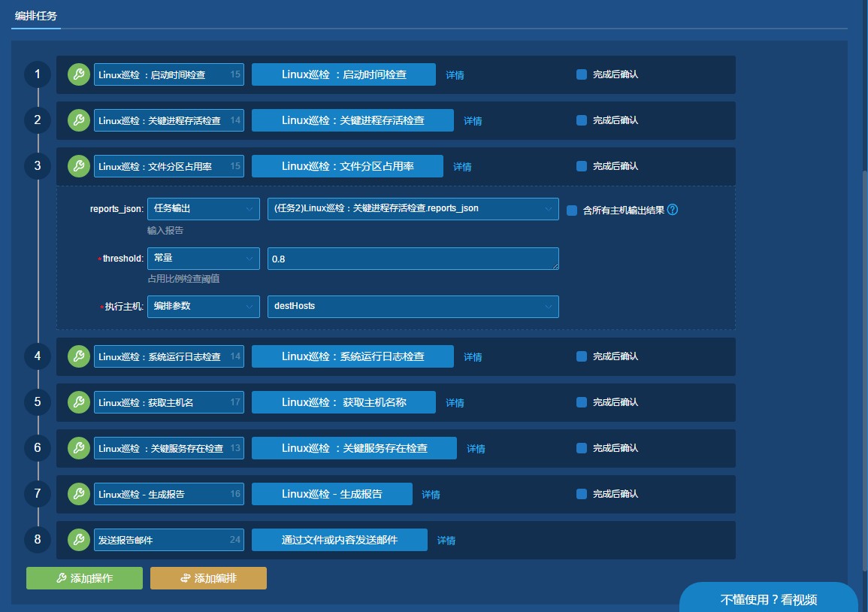
Task: Click wrench icon of step 7 生成报告
Action: (x=79, y=494)
